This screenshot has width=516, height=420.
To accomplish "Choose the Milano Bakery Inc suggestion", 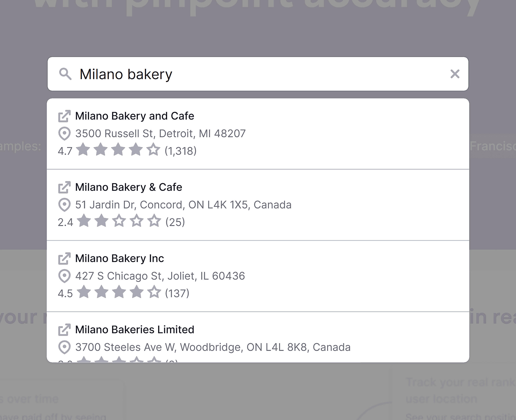I will pos(120,259).
